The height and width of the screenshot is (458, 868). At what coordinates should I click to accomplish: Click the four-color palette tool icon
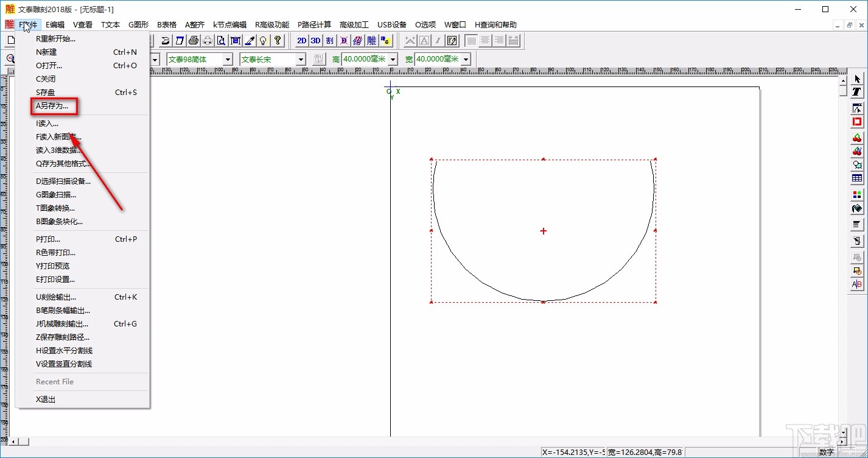tap(857, 195)
